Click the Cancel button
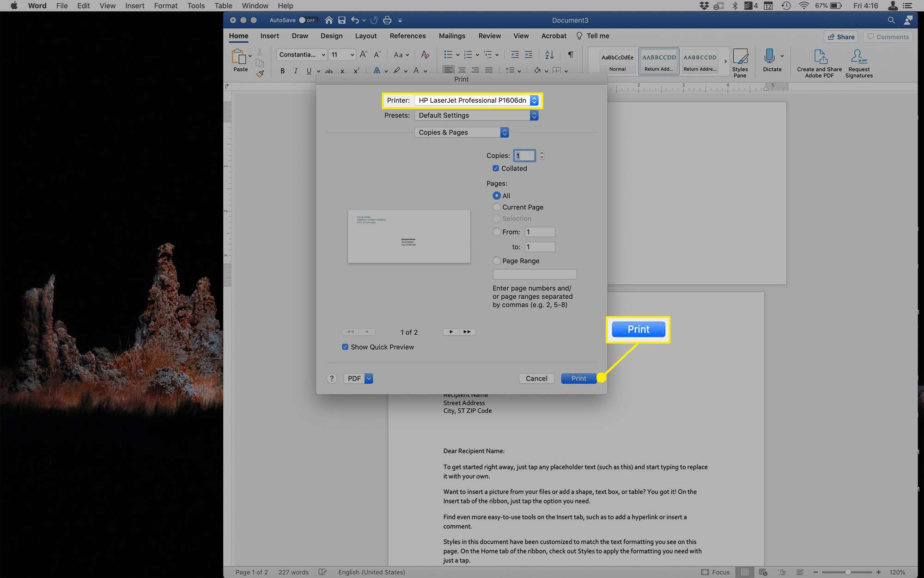The width and height of the screenshot is (924, 578). tap(536, 378)
